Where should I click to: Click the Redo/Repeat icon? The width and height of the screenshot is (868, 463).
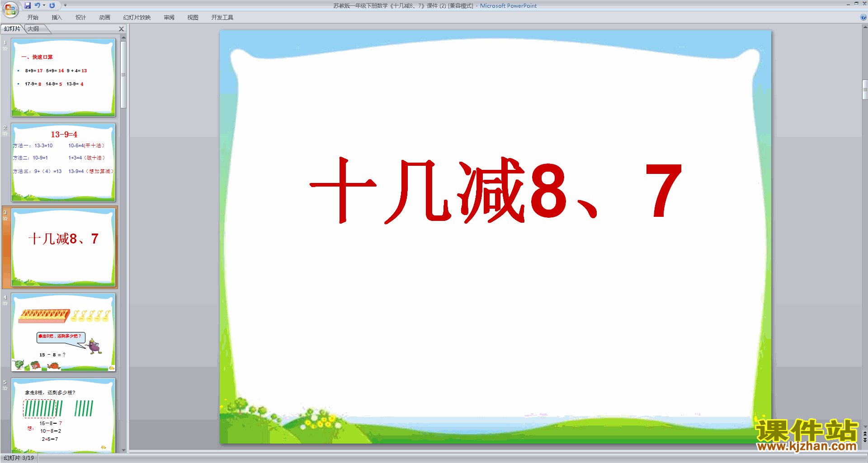click(x=52, y=5)
